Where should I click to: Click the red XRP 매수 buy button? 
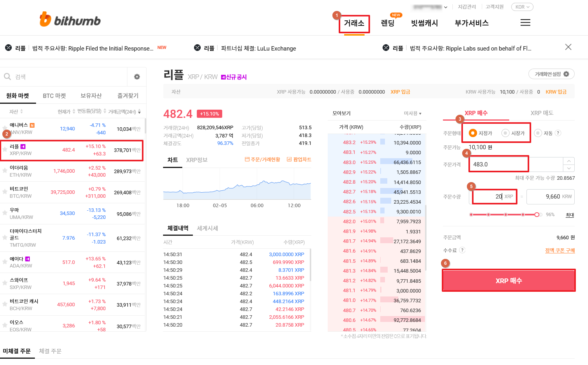tap(509, 280)
